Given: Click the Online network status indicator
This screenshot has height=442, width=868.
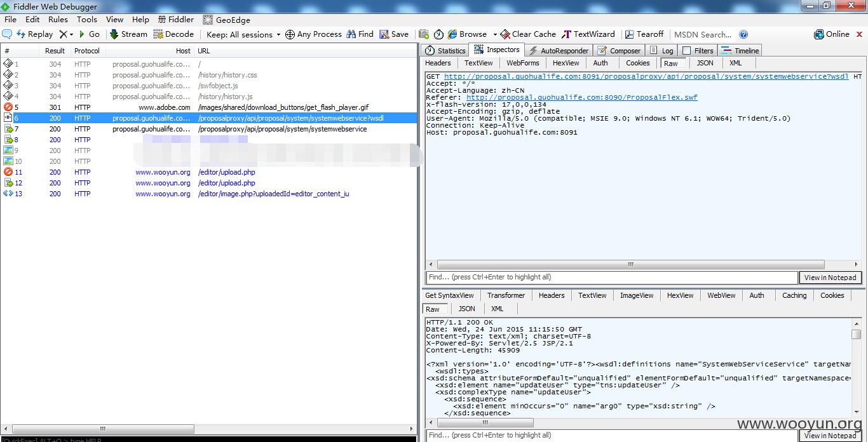Looking at the screenshot, I should [x=832, y=34].
